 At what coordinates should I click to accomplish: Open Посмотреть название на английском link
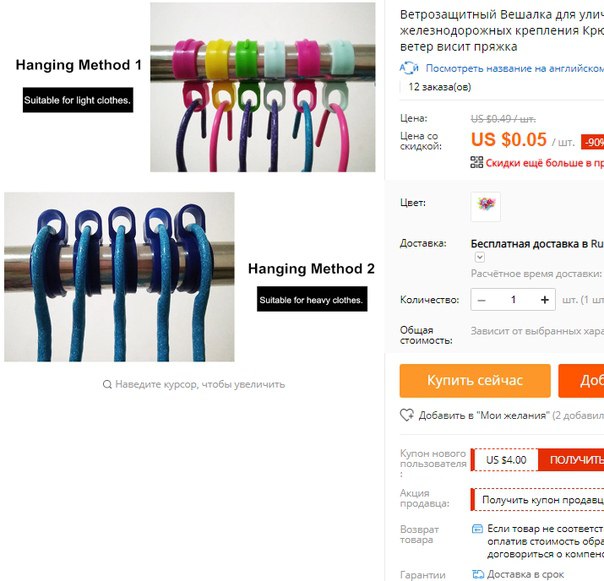coord(515,68)
